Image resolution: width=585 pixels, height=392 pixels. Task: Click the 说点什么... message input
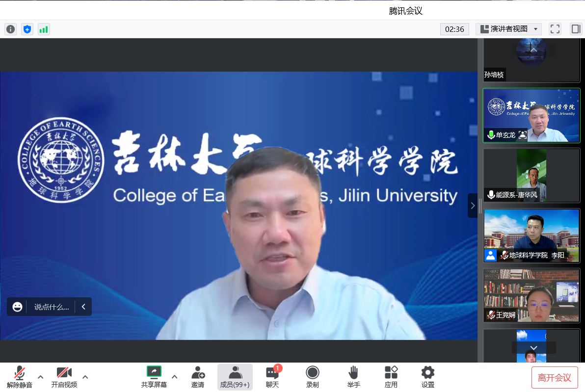tap(52, 307)
